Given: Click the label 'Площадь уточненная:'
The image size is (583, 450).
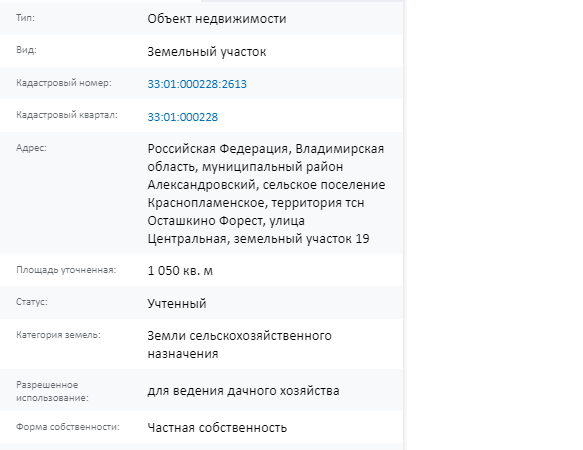Looking at the screenshot, I should tap(66, 270).
